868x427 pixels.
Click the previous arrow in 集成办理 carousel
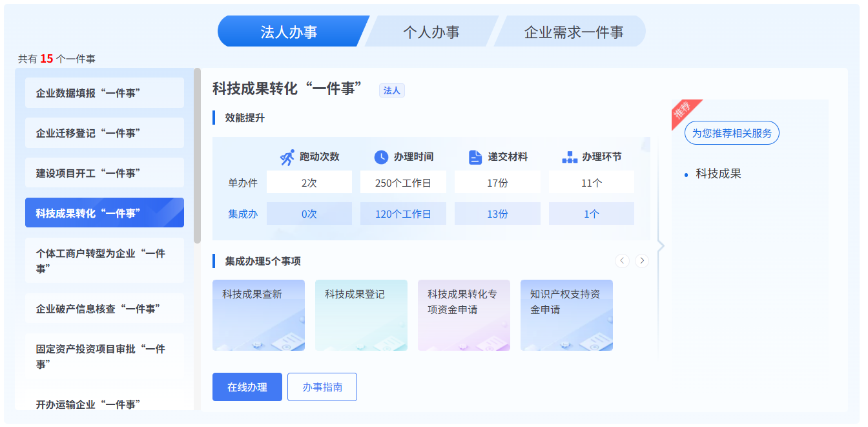point(622,260)
